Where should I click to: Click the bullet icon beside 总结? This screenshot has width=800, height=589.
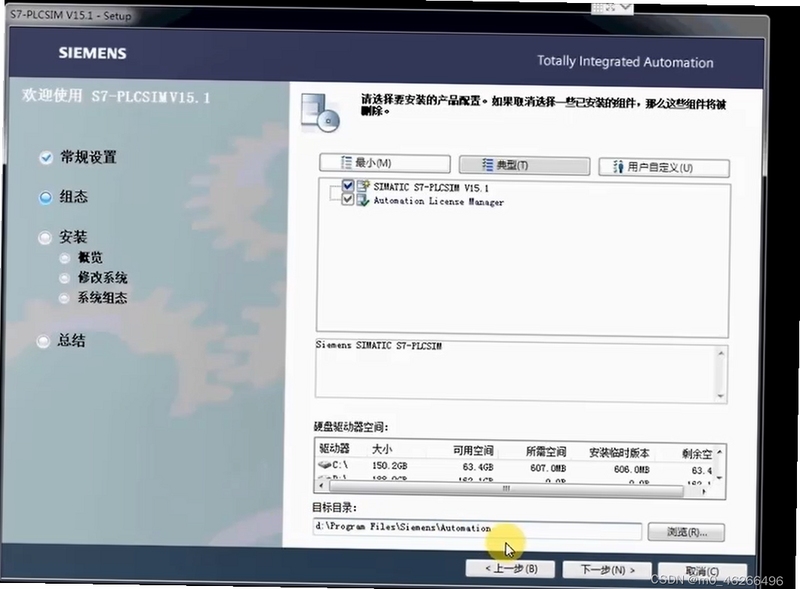click(x=43, y=341)
